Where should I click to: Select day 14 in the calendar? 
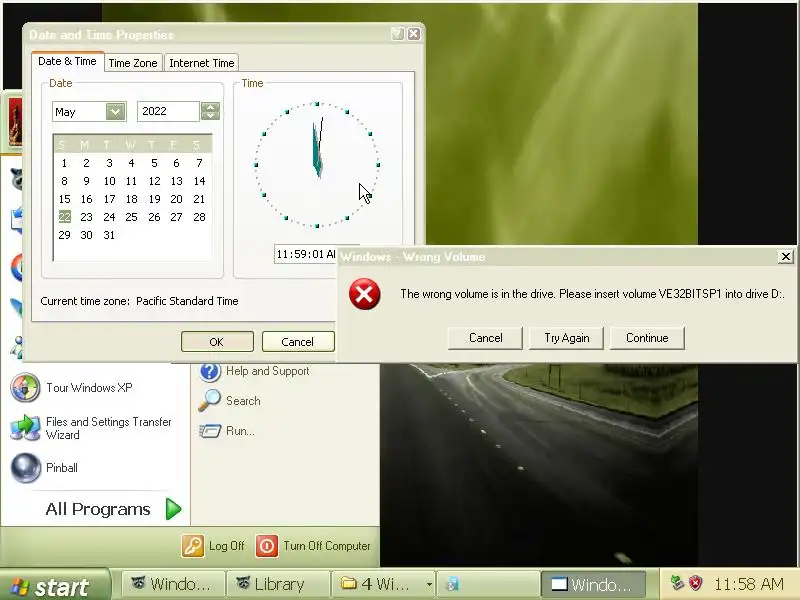click(199, 181)
